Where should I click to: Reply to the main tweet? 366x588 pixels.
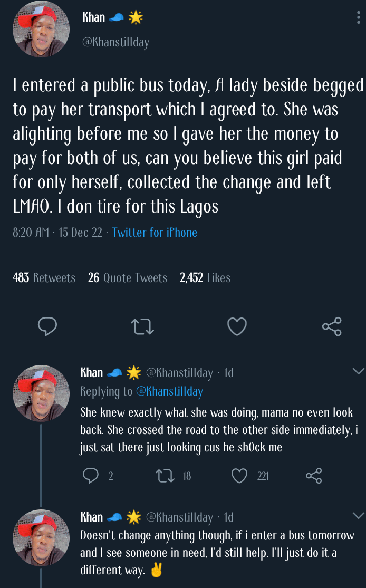47,326
